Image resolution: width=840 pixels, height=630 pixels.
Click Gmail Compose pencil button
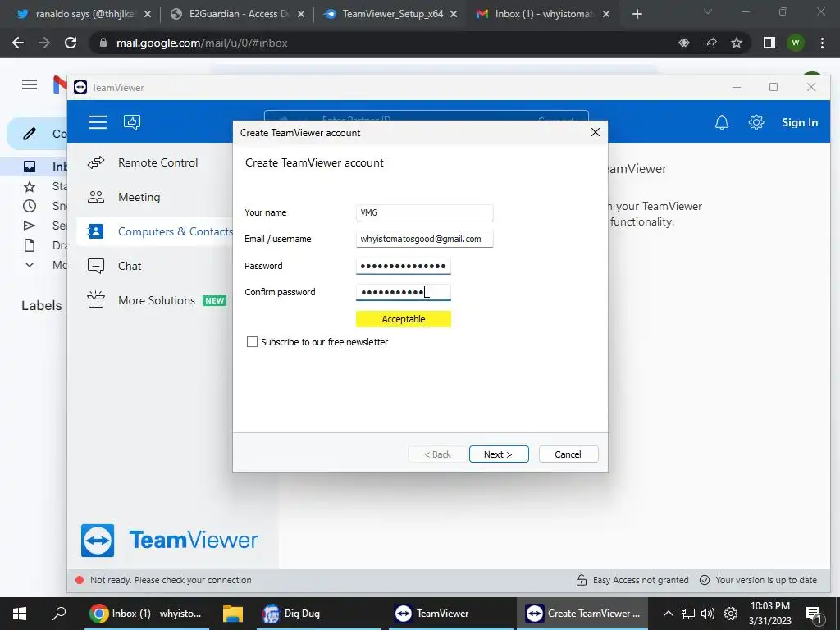click(30, 134)
